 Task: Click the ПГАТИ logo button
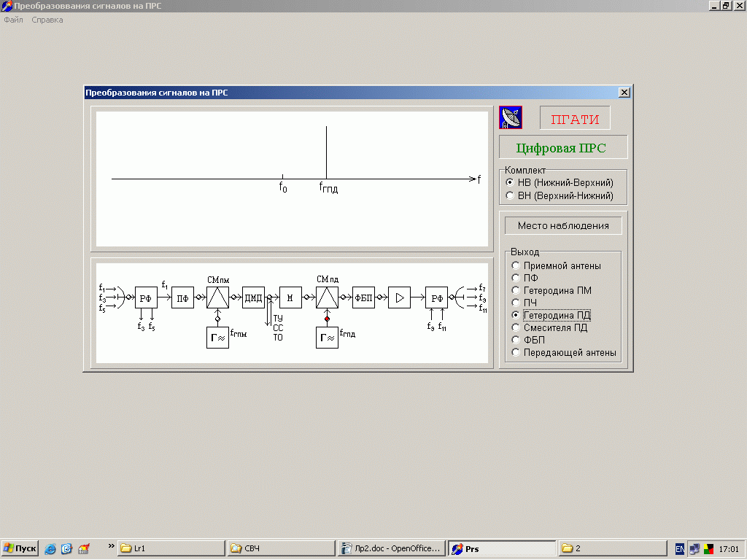click(x=575, y=118)
